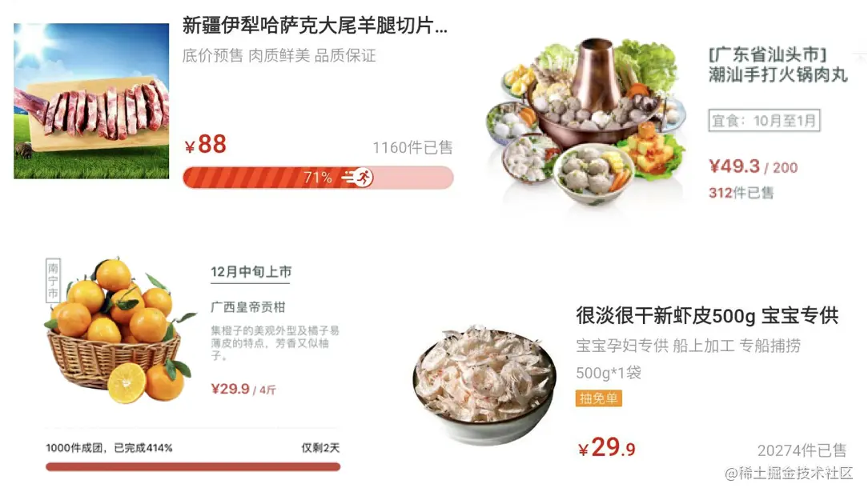The width and height of the screenshot is (868, 496).
Task: Click the 20274件已售 sold count
Action: coord(802,450)
